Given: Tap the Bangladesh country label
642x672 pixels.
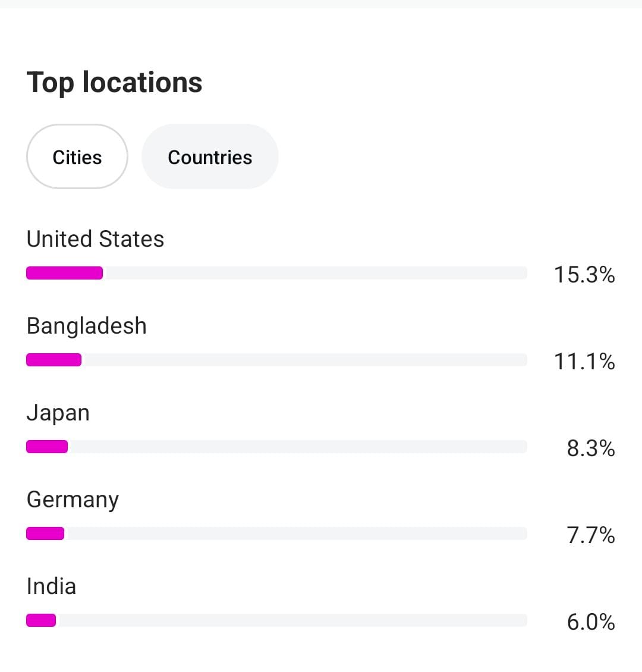Looking at the screenshot, I should [87, 326].
